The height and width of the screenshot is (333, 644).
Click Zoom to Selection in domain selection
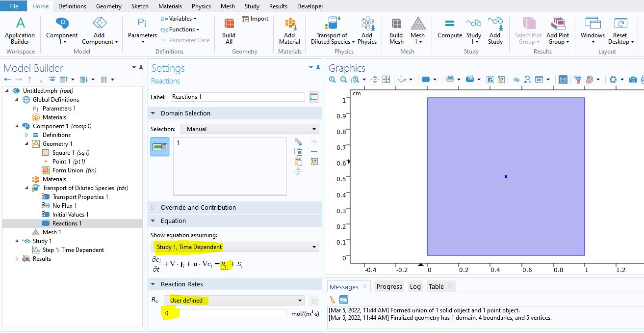tap(298, 171)
